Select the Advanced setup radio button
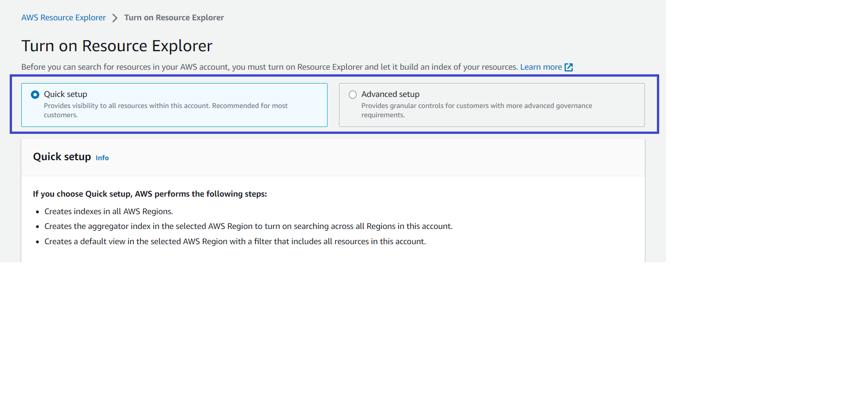The height and width of the screenshot is (409, 868). (353, 95)
